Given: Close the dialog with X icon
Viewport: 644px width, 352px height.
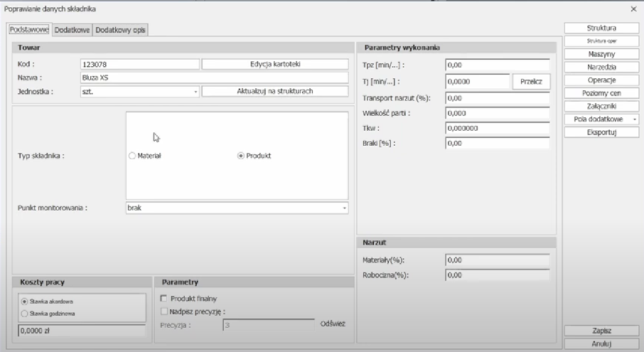Looking at the screenshot, I should click(633, 9).
